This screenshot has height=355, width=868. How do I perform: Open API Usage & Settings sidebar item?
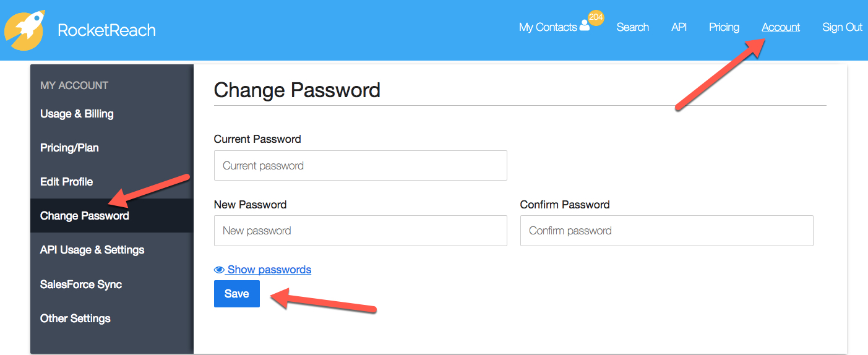pyautogui.click(x=112, y=250)
